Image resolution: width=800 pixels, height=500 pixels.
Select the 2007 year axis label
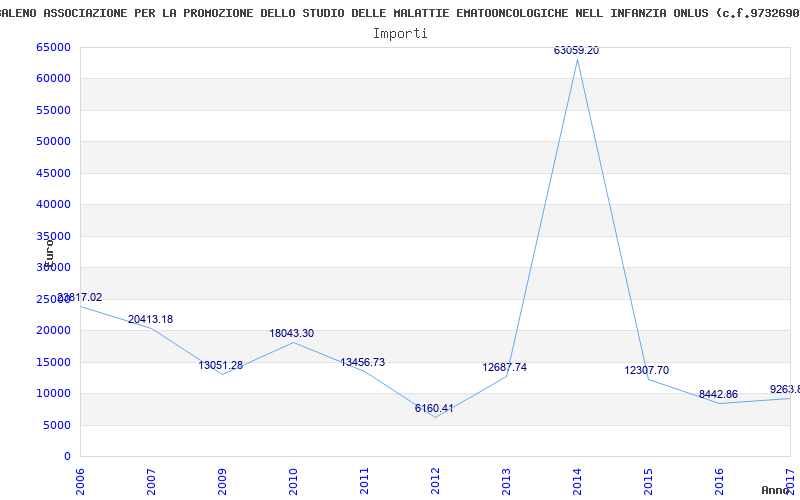click(151, 482)
